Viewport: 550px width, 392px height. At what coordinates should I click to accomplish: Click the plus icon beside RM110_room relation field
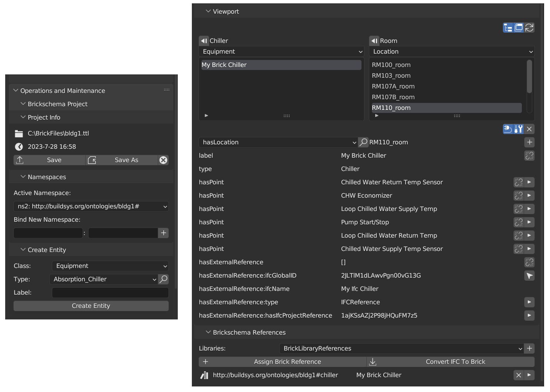(x=529, y=142)
